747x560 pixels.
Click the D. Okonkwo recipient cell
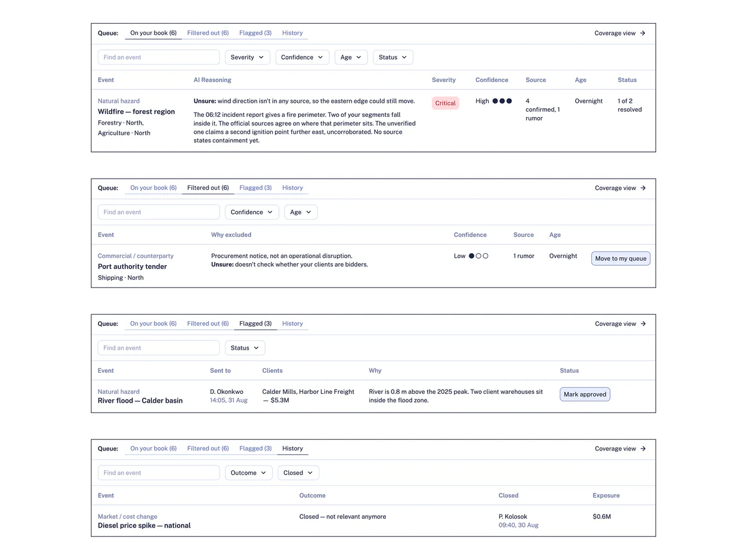(x=227, y=392)
